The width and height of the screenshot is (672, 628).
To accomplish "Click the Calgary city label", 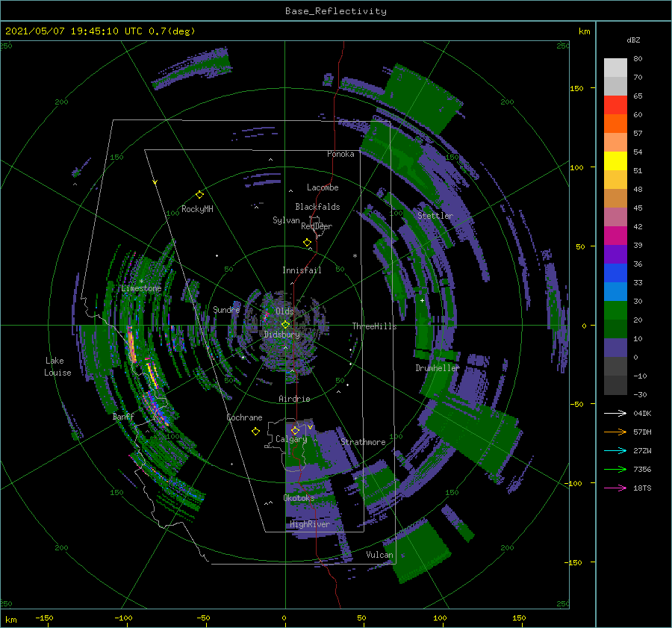I will point(291,439).
